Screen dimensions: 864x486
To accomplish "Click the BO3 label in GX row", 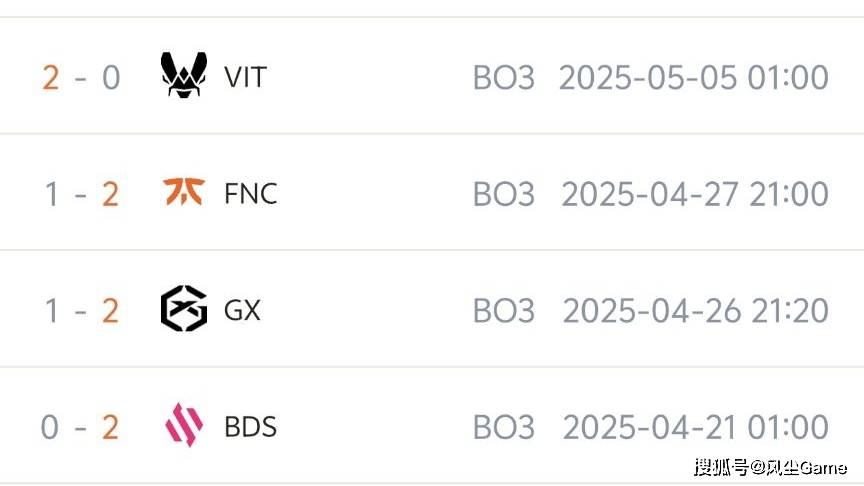I will 504,311.
